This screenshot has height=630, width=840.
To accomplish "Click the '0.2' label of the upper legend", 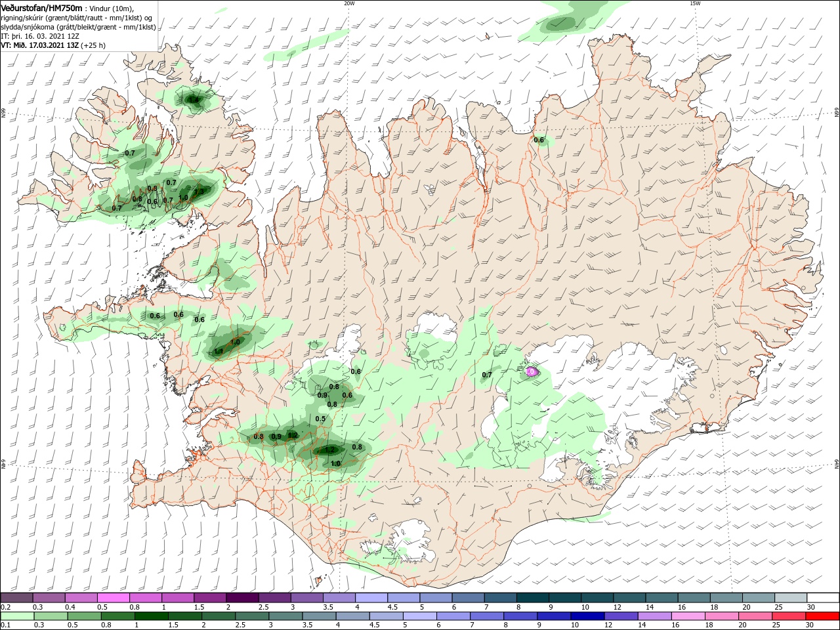I will pyautogui.click(x=5, y=608).
